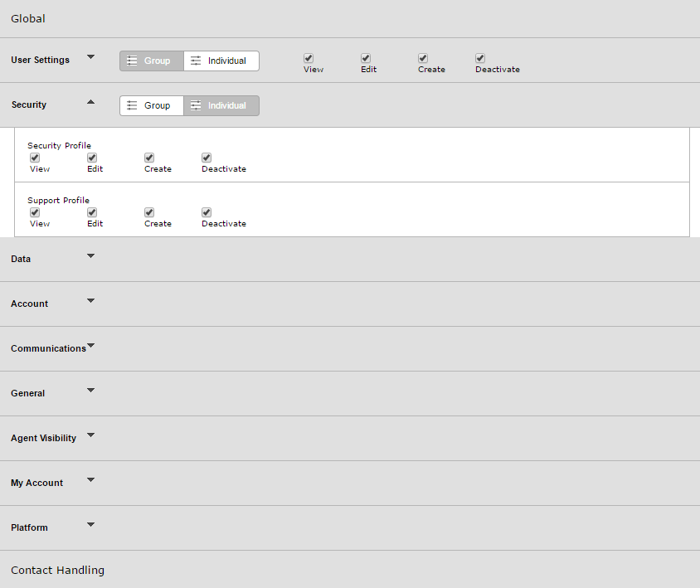Screen dimensions: 700x588
Task: Click the list icon on Security Group button
Action: tap(132, 105)
